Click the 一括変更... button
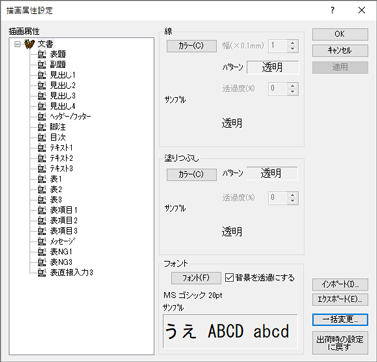377x362 pixels. coord(340,320)
